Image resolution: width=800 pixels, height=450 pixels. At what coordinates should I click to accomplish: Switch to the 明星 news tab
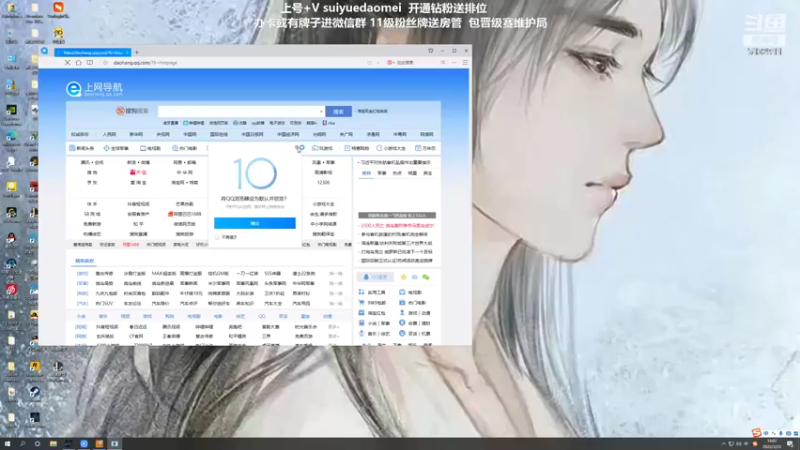[412, 173]
